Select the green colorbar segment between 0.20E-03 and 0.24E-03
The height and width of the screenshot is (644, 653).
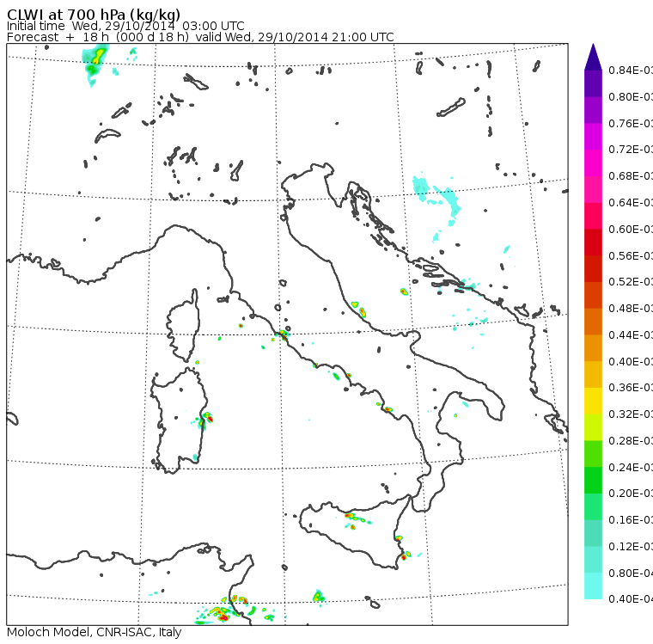[x=593, y=480]
